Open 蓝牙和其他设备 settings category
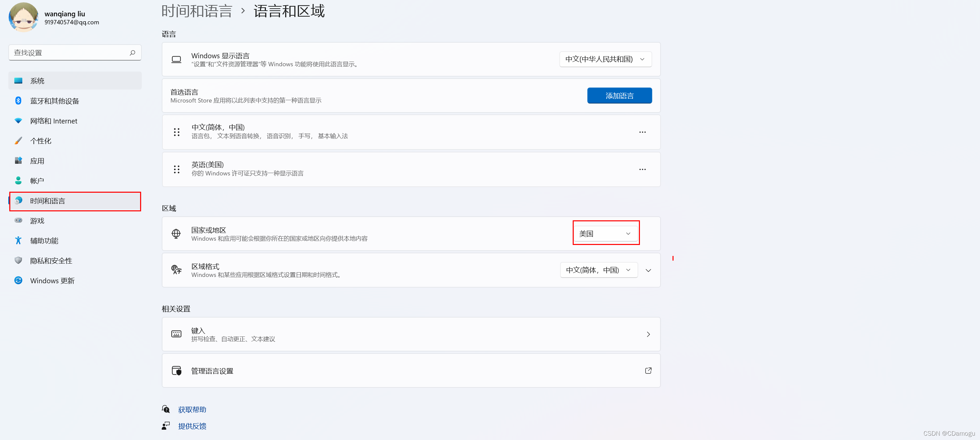This screenshot has height=440, width=980. pyautogui.click(x=75, y=101)
